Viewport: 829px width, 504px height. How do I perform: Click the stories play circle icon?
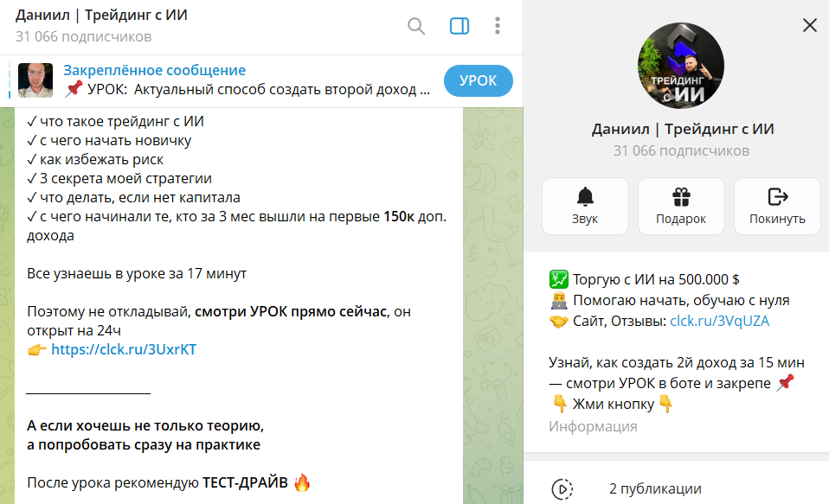tap(562, 488)
